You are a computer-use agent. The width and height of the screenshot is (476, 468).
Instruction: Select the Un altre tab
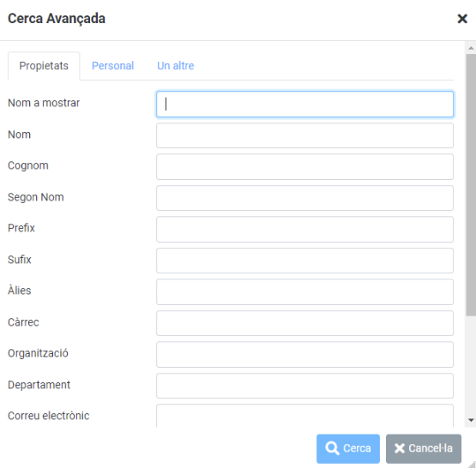tap(176, 66)
